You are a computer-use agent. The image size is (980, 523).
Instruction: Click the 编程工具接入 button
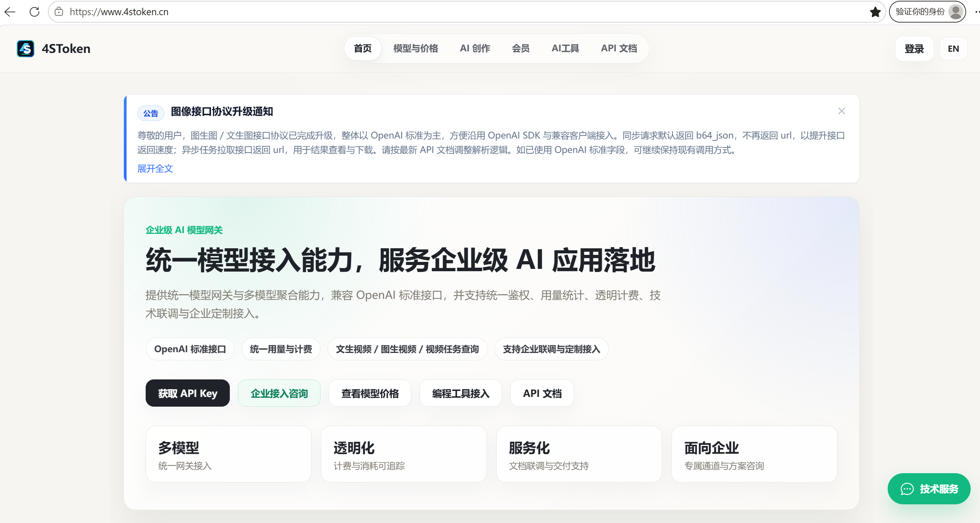coord(460,393)
